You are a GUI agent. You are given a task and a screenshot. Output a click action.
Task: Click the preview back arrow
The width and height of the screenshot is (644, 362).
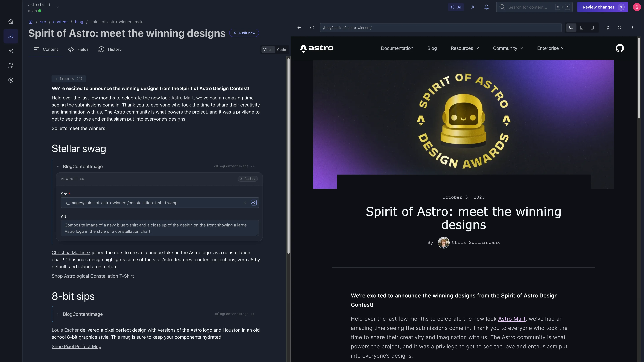click(299, 27)
